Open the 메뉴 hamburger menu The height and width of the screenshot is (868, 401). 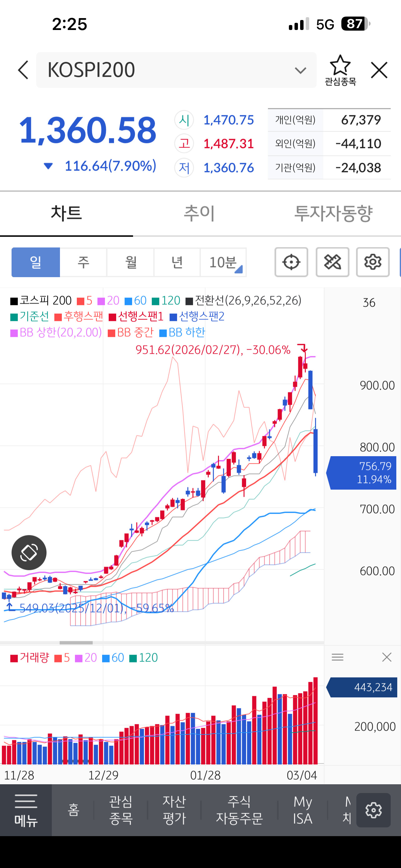coord(26,810)
